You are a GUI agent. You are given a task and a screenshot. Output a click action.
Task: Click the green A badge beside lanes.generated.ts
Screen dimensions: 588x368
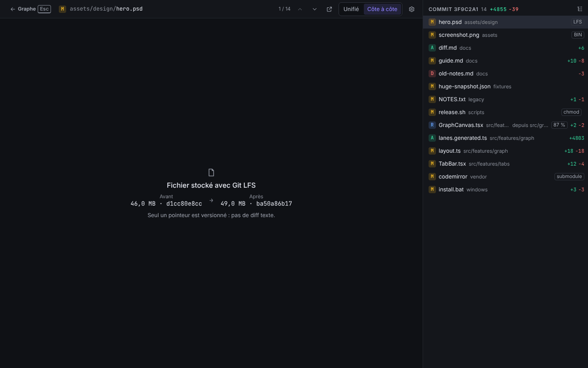tap(432, 138)
